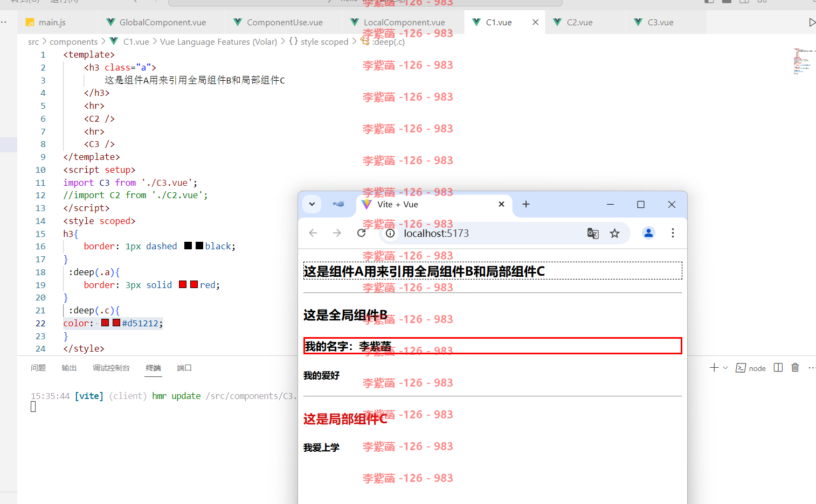The image size is (816, 504).
Task: Open the C2.vue editor tab
Action: 579,22
